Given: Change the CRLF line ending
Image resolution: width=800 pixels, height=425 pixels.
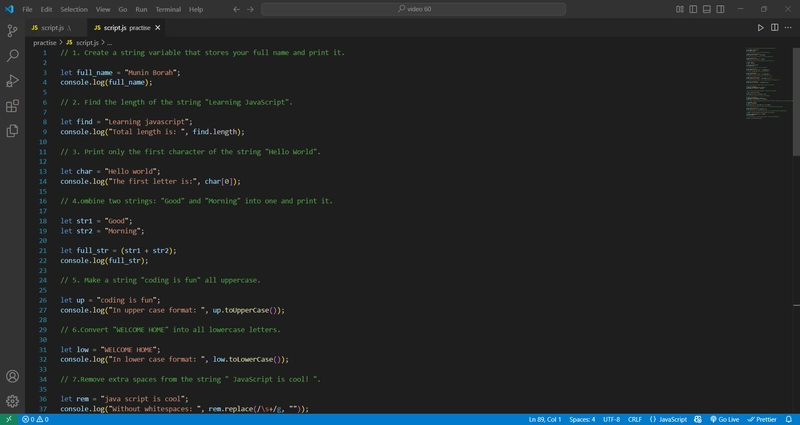Looking at the screenshot, I should [x=635, y=419].
